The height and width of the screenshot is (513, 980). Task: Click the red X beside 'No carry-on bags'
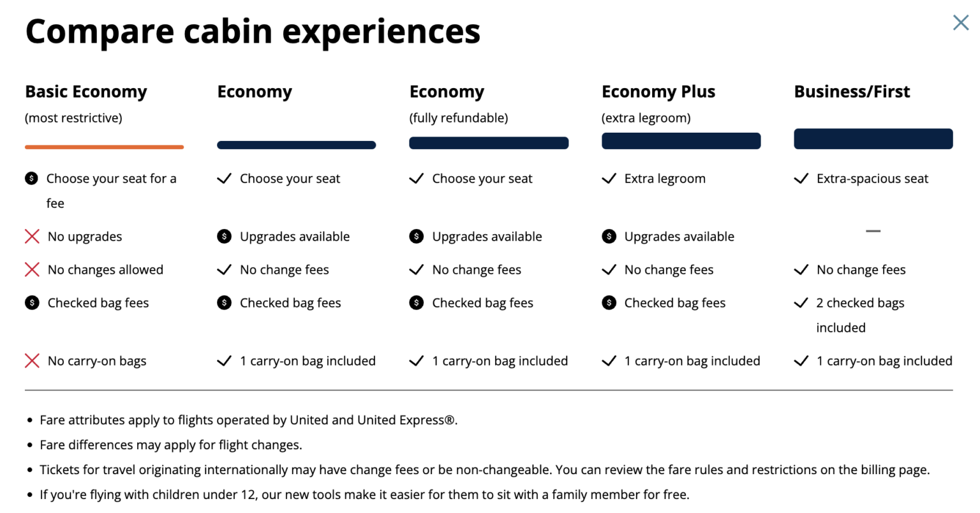(x=32, y=361)
